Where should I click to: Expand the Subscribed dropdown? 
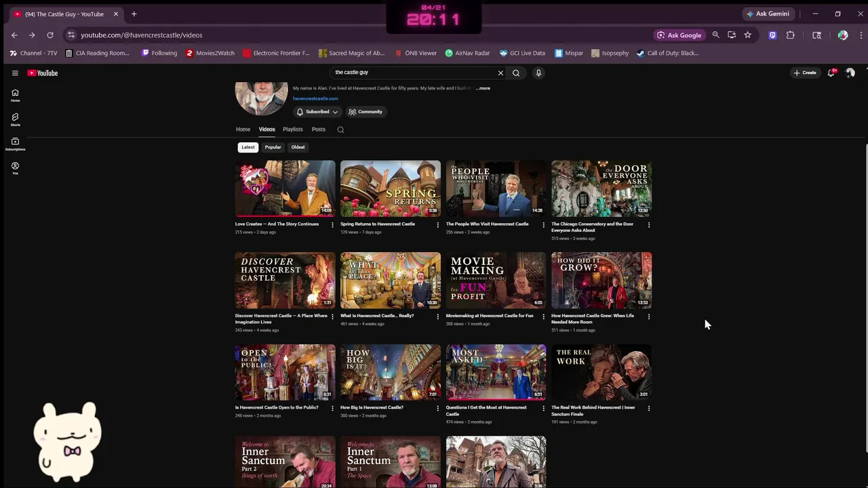point(317,112)
